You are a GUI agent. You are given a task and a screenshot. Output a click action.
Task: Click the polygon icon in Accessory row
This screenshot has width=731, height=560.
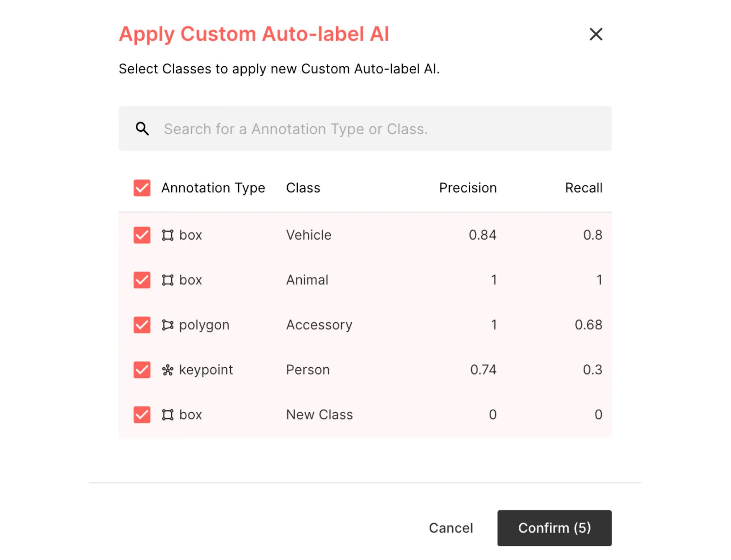point(168,325)
